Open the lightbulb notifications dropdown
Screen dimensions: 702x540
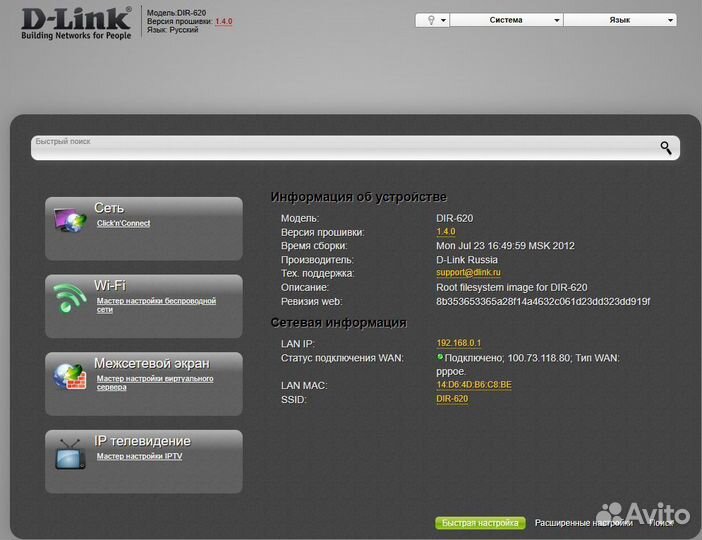[x=432, y=20]
